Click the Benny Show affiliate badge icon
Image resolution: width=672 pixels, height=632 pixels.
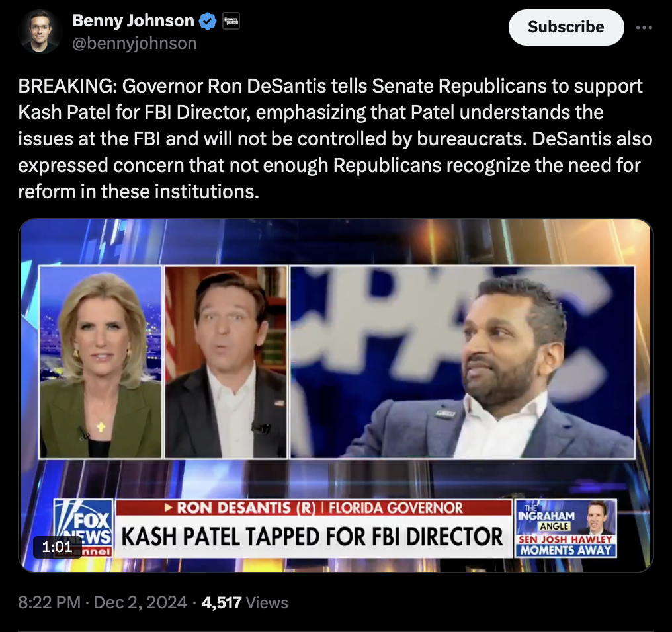pyautogui.click(x=231, y=21)
